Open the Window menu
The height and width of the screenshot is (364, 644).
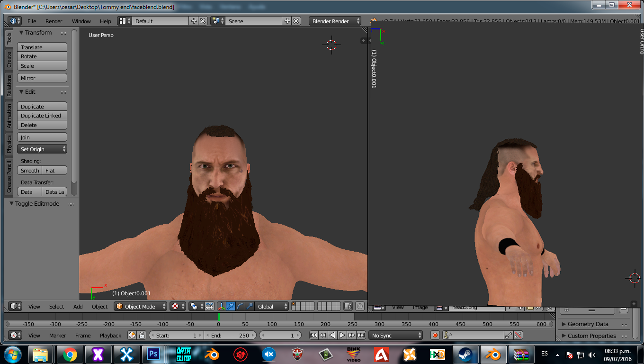(x=81, y=21)
